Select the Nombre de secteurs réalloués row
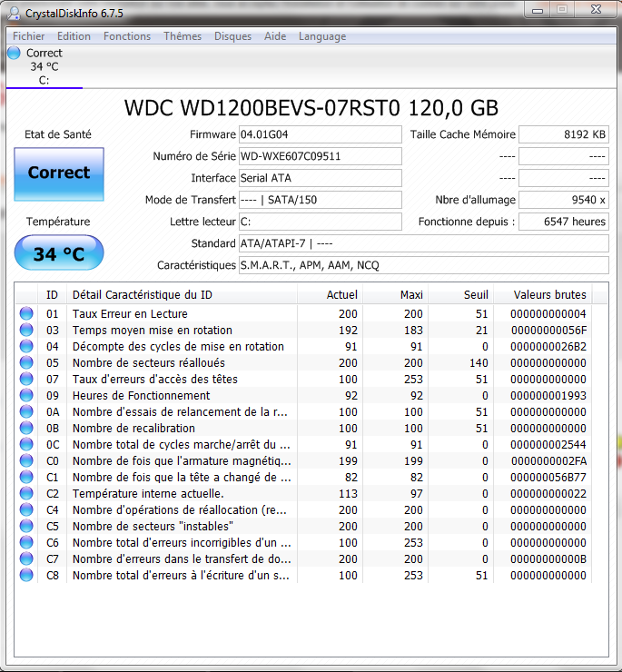622x672 pixels. [x=303, y=362]
